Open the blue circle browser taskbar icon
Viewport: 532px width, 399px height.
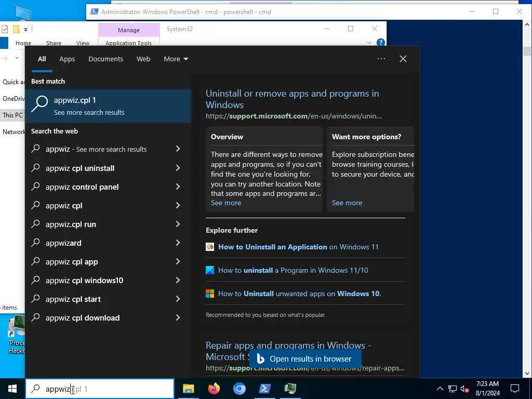tap(239, 389)
